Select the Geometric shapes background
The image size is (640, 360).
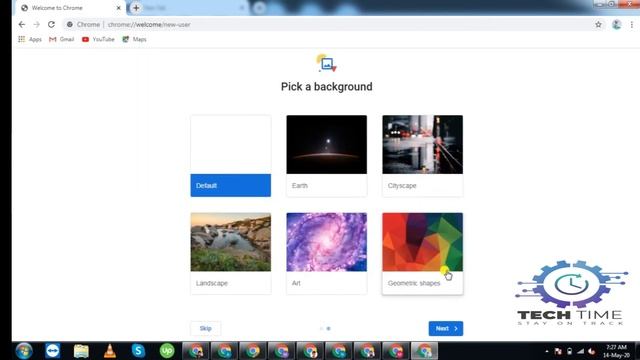422,253
